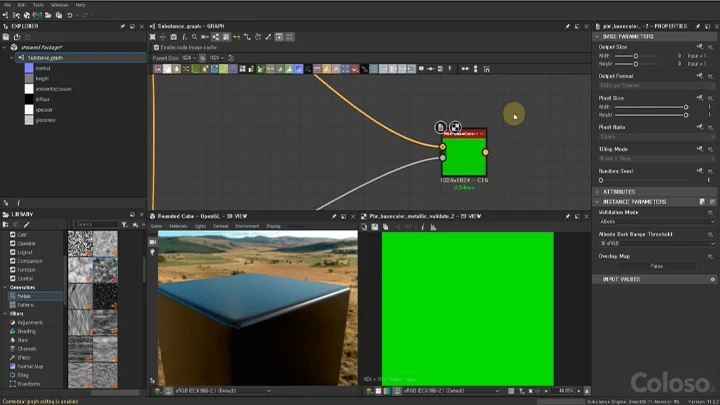720x405 pixels.
Task: Pin the Graph panel
Action: coord(568,26)
